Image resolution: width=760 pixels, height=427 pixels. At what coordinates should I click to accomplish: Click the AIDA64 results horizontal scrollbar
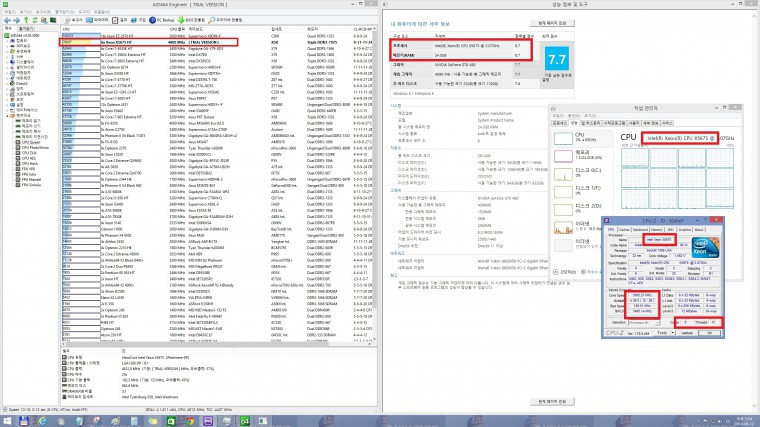click(216, 344)
